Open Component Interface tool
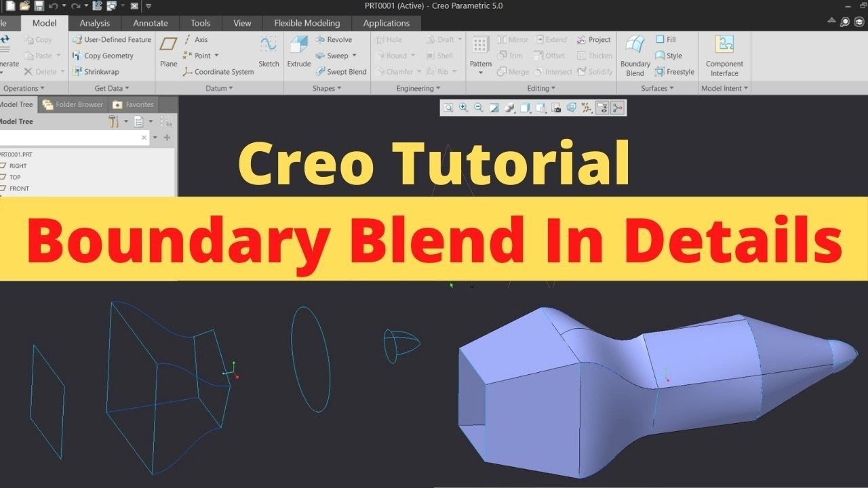The height and width of the screenshot is (488, 868). pos(725,55)
